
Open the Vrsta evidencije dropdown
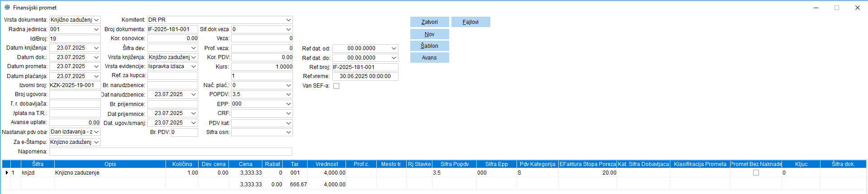click(x=194, y=66)
